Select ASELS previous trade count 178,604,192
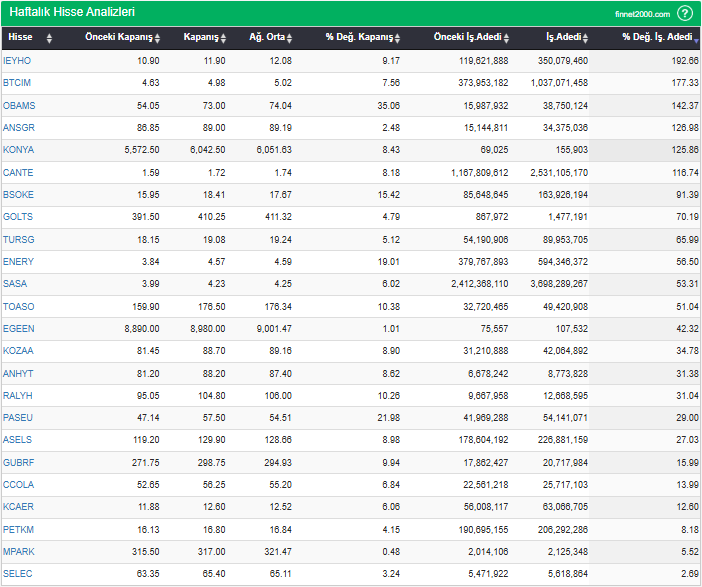This screenshot has height=587, width=702. coord(484,440)
